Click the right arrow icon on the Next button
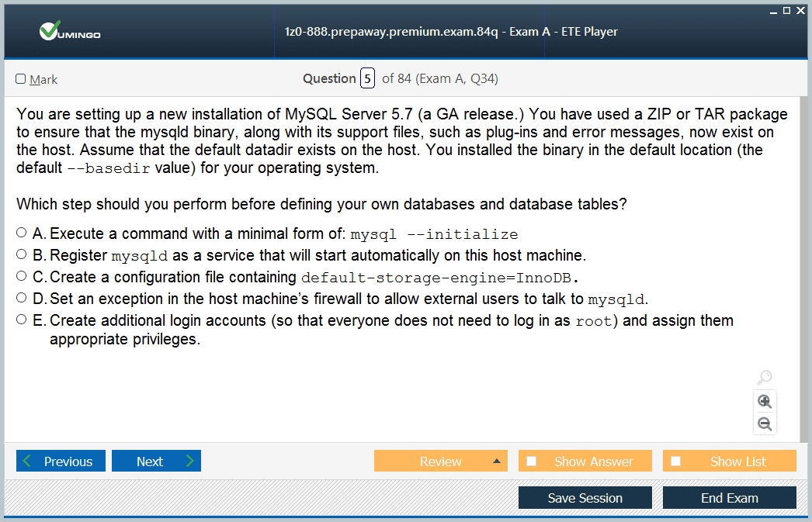Screen dimensions: 812x522 (189, 462)
